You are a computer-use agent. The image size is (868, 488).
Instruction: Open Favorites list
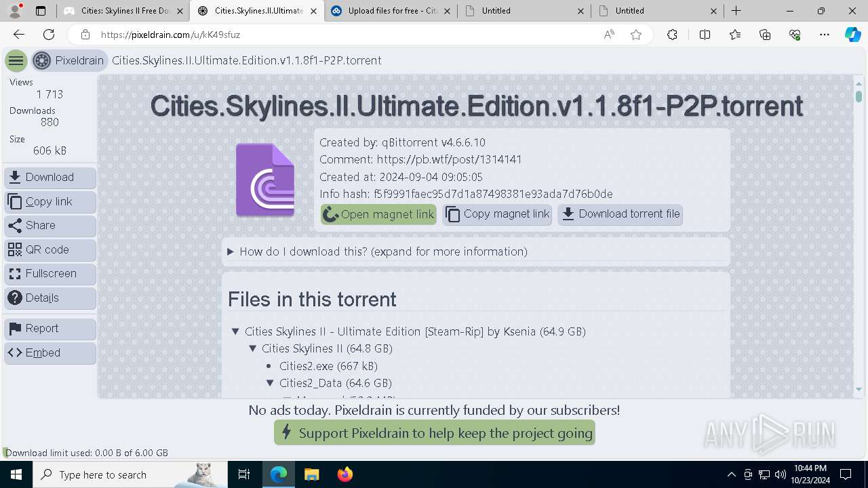tap(735, 35)
